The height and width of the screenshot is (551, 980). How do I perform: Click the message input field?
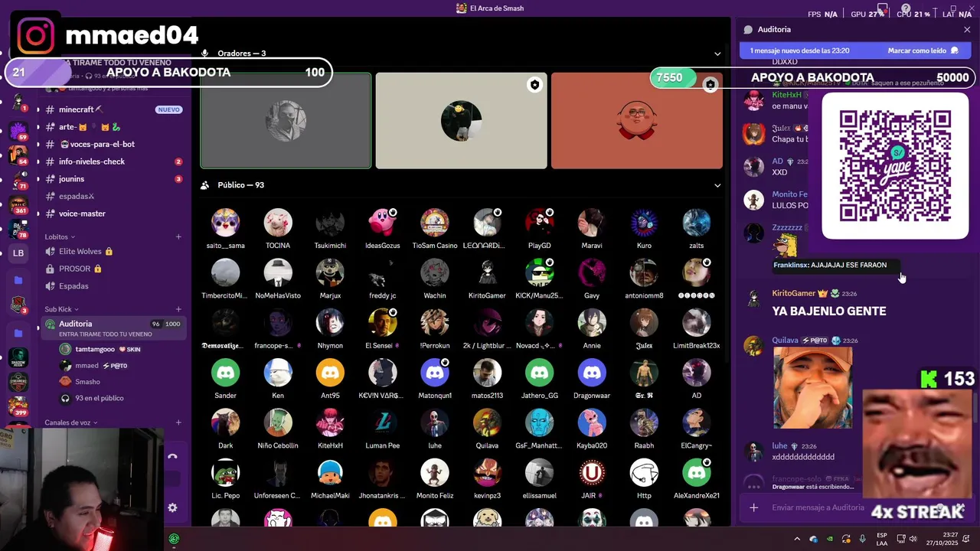coord(819,507)
